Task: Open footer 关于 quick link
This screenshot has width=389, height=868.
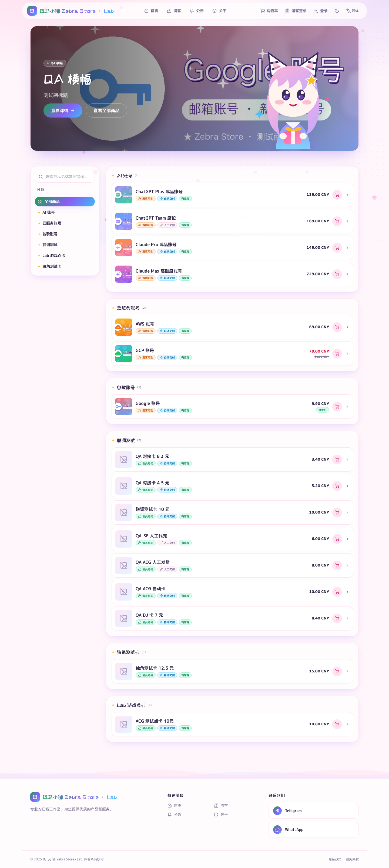Action: point(221,815)
